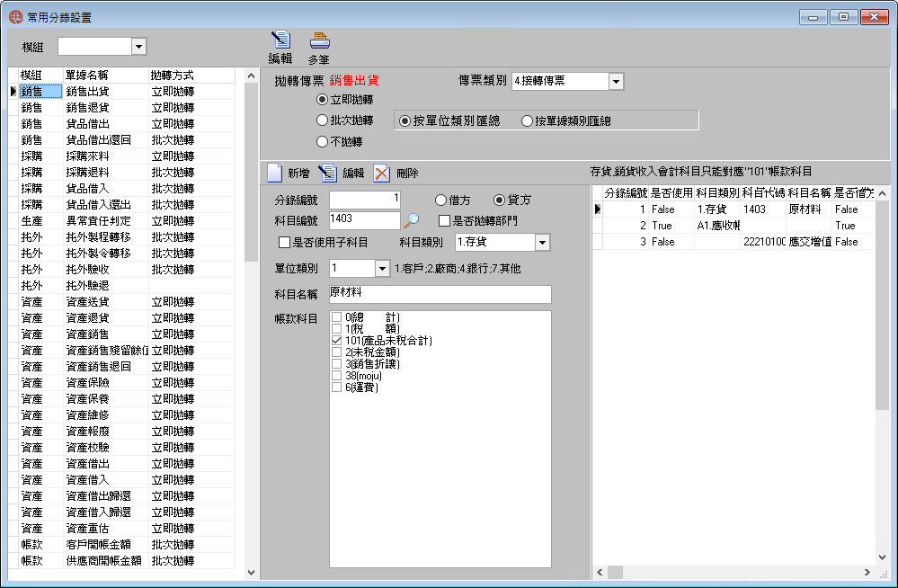Select 借方 debit radio button
This screenshot has height=588, width=898.
tap(440, 200)
